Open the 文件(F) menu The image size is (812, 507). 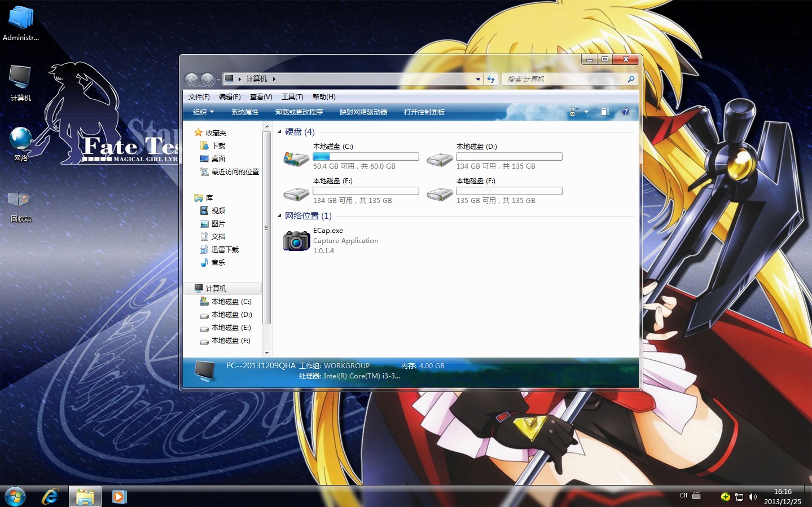[x=199, y=97]
